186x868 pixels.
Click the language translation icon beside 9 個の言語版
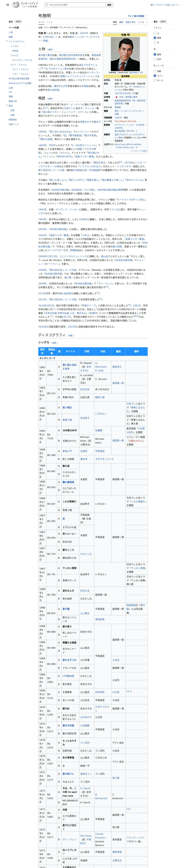coord(129,16)
